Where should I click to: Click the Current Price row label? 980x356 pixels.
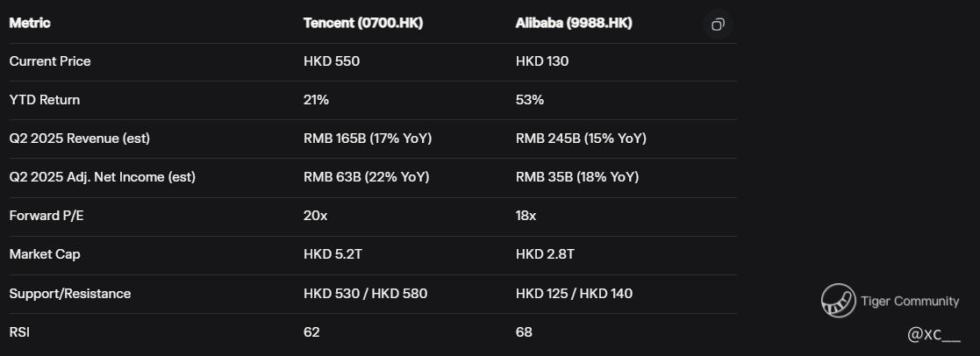(50, 61)
